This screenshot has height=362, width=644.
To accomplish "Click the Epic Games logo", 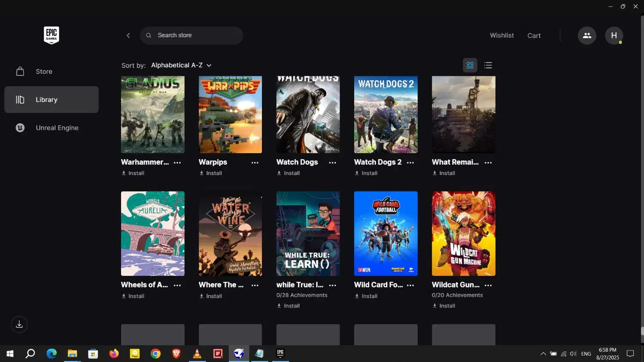I will (x=51, y=35).
